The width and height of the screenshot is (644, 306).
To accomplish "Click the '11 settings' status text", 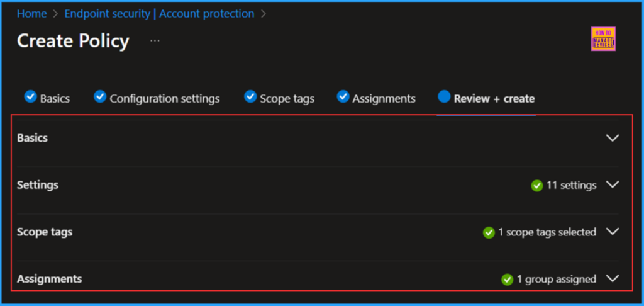I will 571,186.
